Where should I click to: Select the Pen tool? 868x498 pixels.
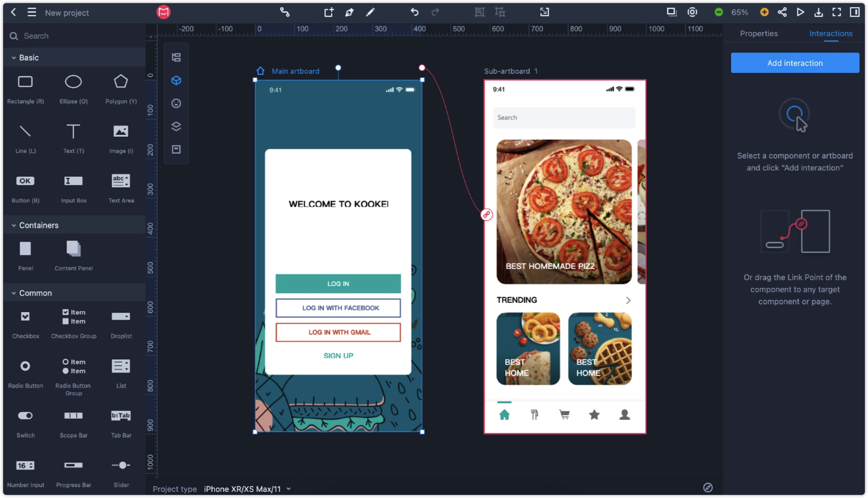(x=349, y=12)
